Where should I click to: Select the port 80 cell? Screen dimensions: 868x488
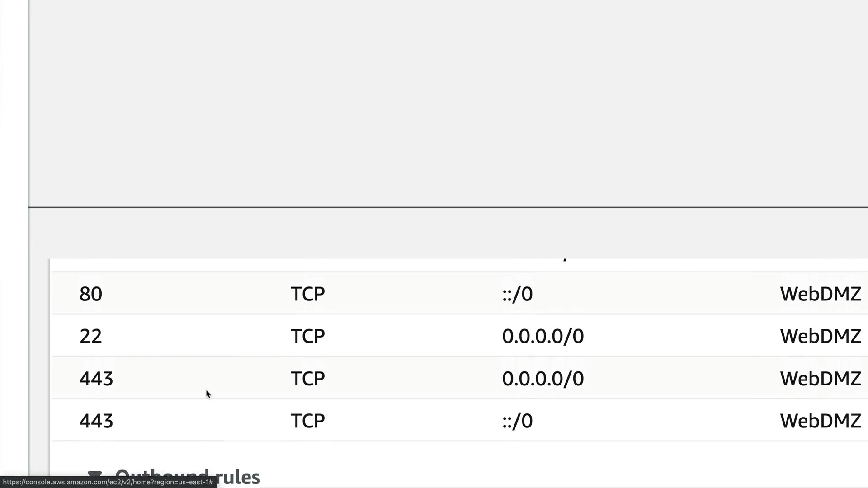click(91, 294)
